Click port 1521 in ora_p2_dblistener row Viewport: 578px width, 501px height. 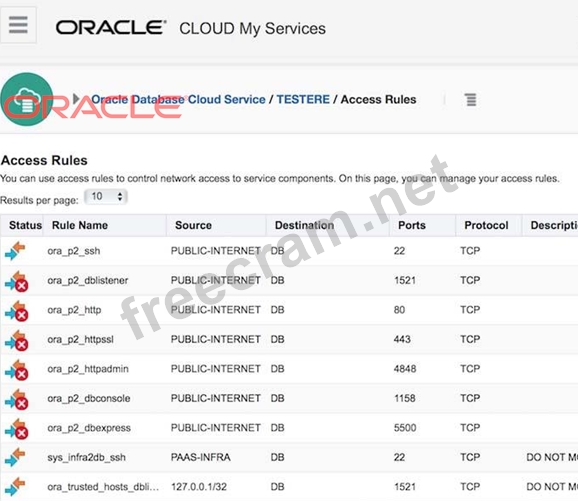(405, 281)
